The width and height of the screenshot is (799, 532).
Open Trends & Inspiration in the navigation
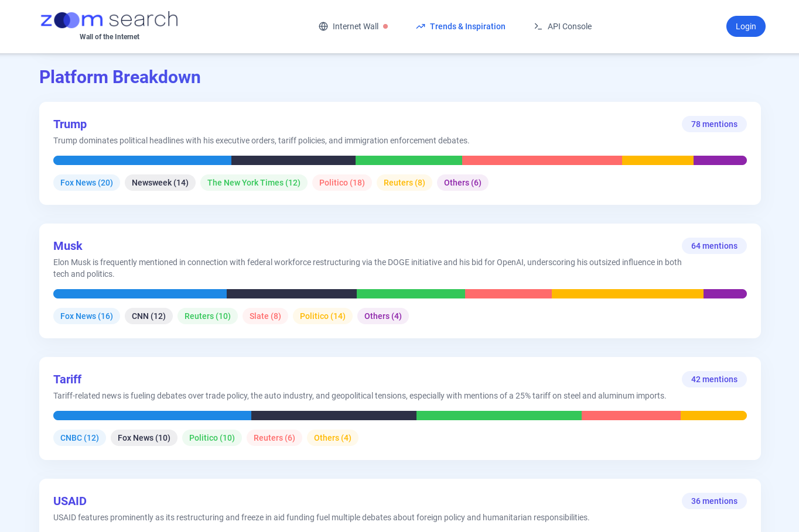(x=460, y=26)
